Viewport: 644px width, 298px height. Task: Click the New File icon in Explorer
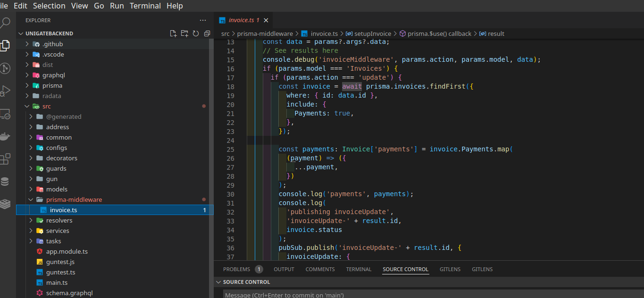173,33
